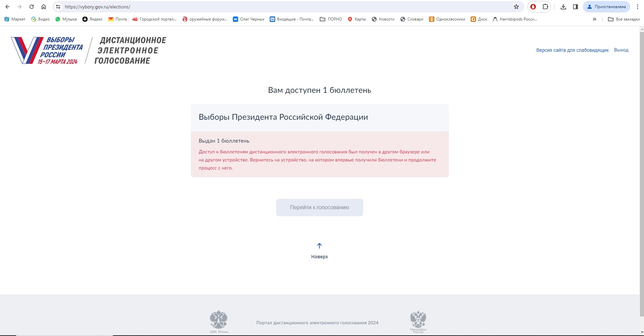The height and width of the screenshot is (336, 644).
Task: Click the red Opera extension icon
Action: (533, 7)
